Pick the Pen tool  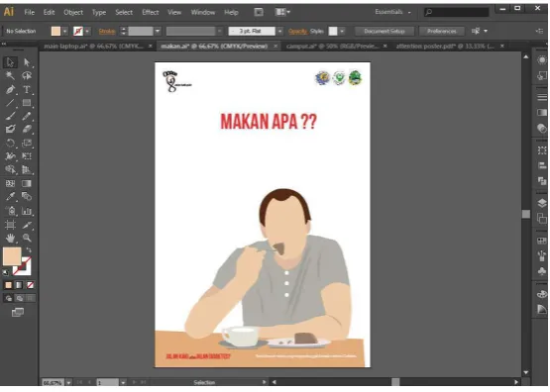point(10,89)
